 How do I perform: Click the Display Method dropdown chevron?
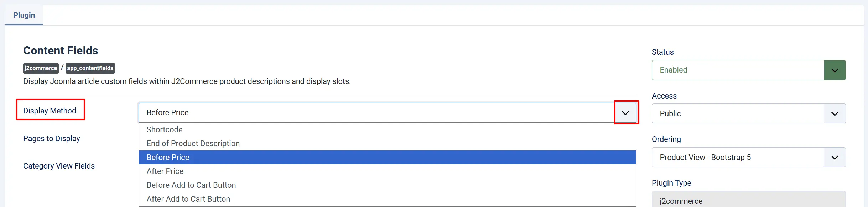[625, 113]
